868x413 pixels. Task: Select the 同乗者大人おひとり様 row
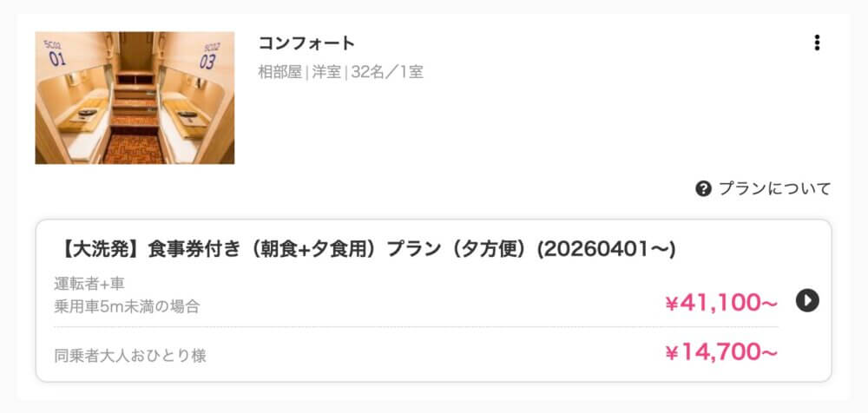click(x=416, y=354)
